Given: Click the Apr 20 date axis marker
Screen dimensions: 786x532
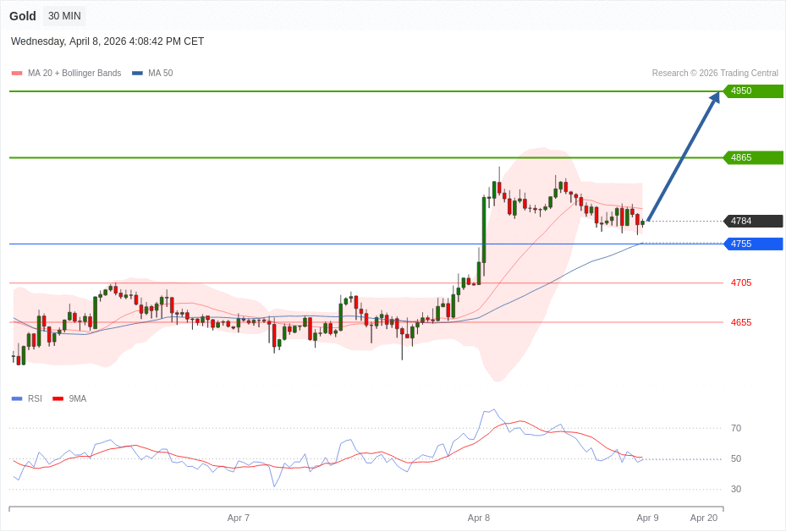Looking at the screenshot, I should 703,518.
